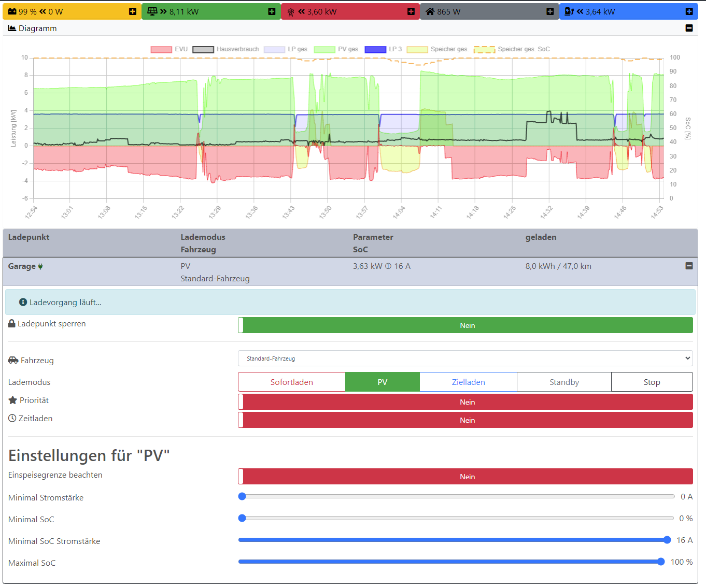Viewport: 706px width, 588px height.
Task: Toggle EVU series in chart legend
Action: (162, 50)
